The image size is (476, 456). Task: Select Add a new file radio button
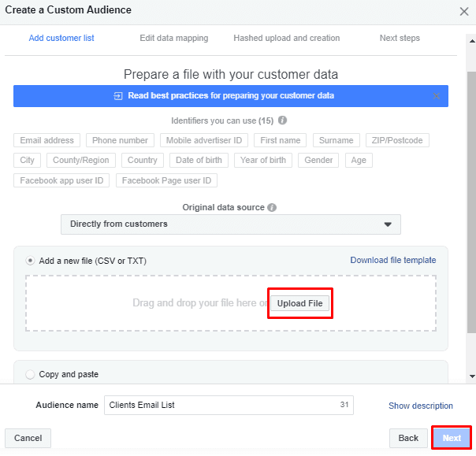(30, 261)
